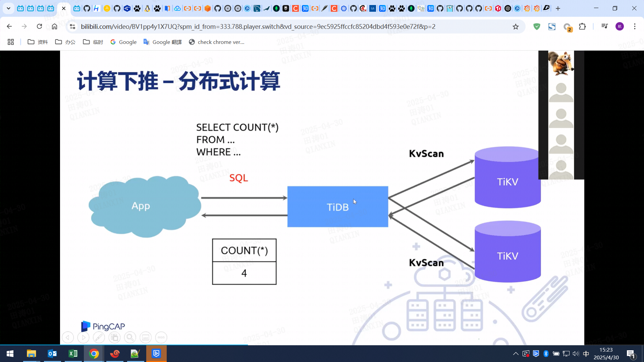Screen dimensions: 644x362
Task: Click the site information icon in address bar
Action: tap(72, 26)
